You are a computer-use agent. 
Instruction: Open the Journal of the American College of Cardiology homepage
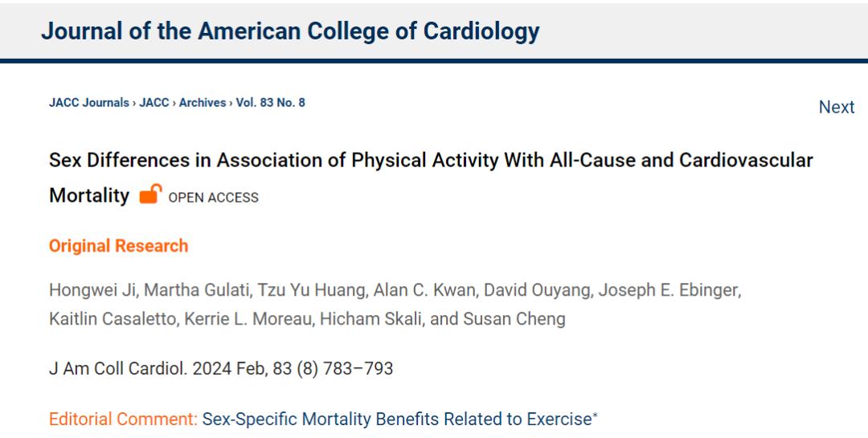click(x=289, y=31)
